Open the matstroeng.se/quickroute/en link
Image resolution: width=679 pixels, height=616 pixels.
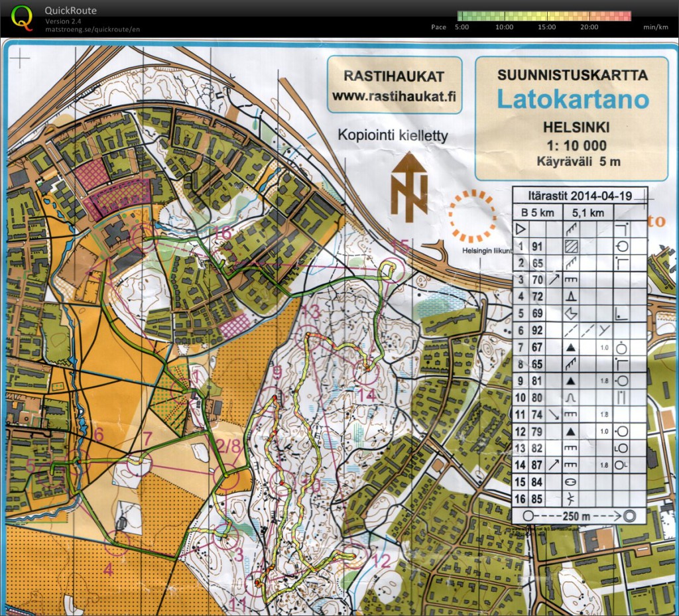point(92,29)
